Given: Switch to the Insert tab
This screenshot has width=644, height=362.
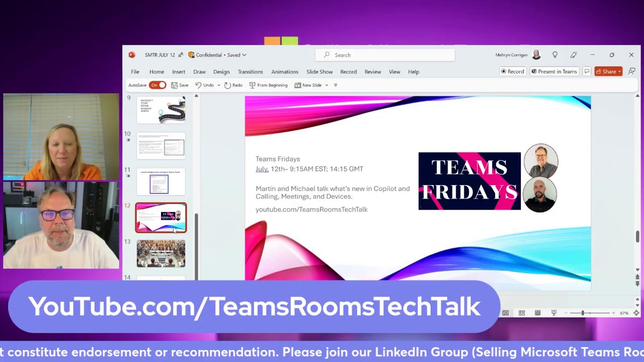Looking at the screenshot, I should (x=179, y=72).
